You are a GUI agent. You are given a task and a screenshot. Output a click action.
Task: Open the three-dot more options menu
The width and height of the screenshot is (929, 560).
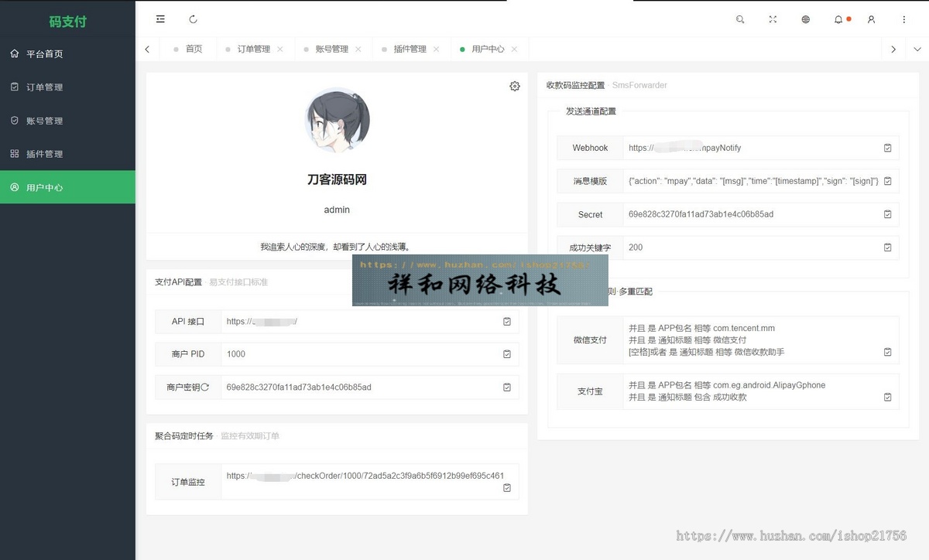pos(903,19)
